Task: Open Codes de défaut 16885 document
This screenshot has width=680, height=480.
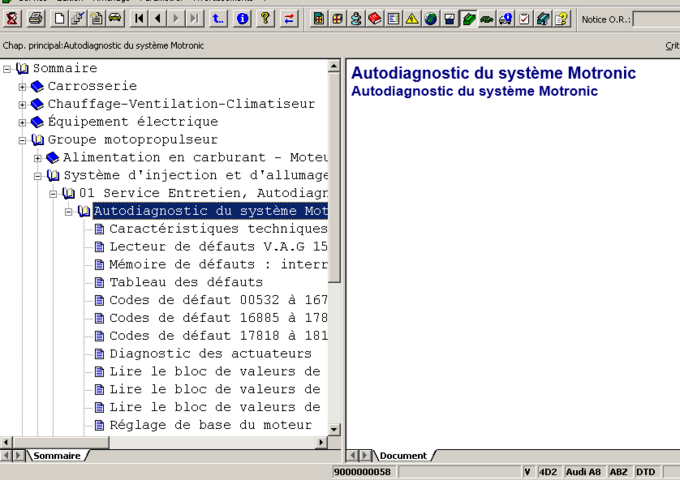Action: [218, 318]
